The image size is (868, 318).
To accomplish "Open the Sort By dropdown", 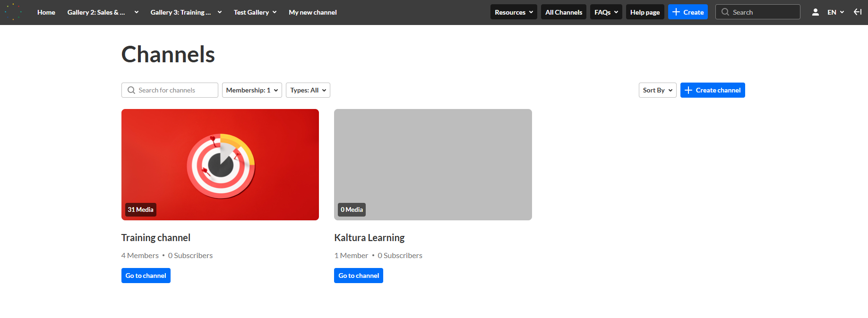I will (658, 90).
